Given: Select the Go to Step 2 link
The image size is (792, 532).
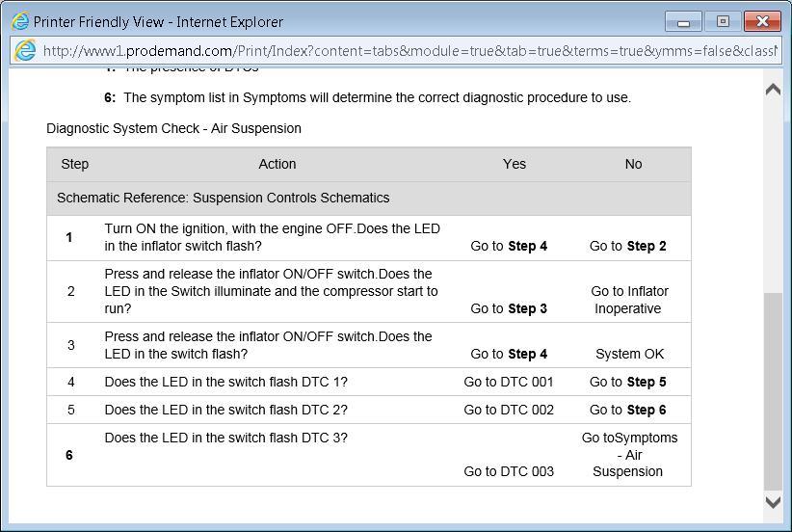Looking at the screenshot, I should click(x=628, y=246).
